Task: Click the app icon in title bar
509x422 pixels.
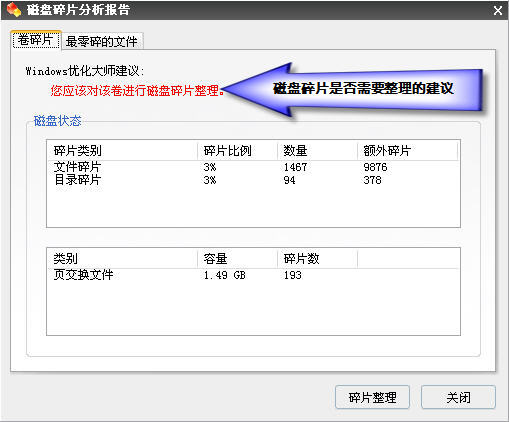Action: [x=13, y=10]
